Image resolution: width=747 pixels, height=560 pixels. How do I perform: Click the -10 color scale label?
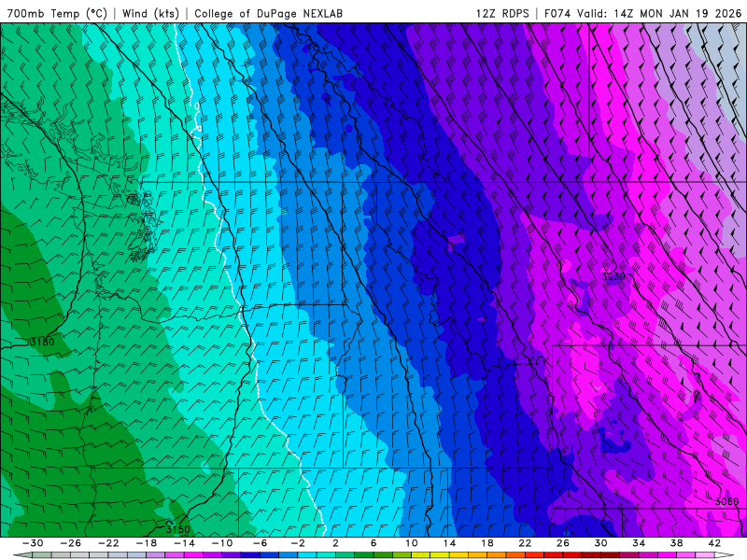[x=222, y=543]
